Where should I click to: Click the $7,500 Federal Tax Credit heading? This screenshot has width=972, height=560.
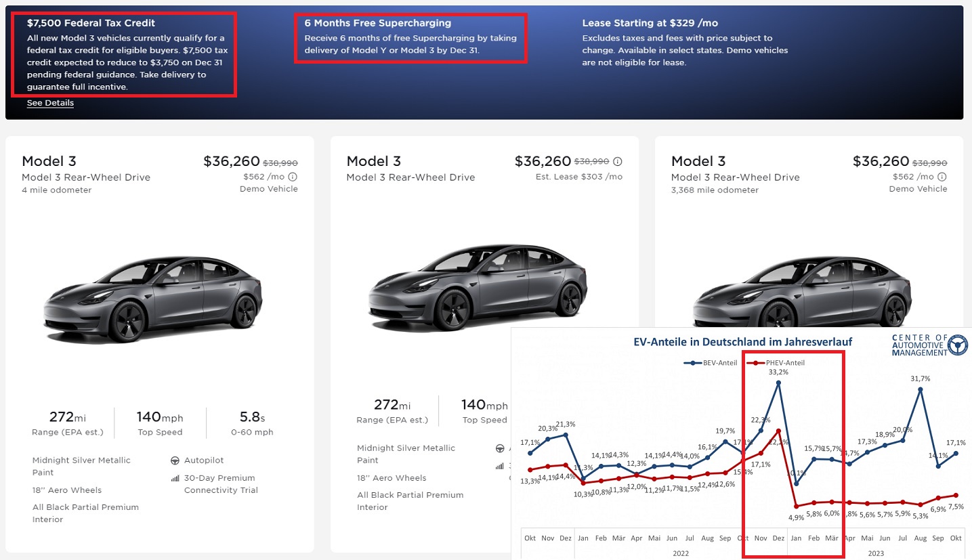point(91,23)
